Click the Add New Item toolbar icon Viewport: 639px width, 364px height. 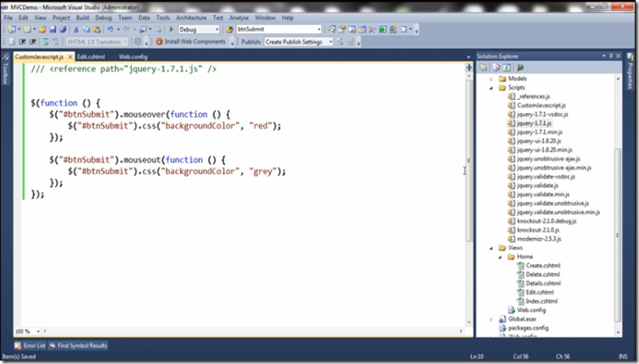pyautogui.click(x=27, y=30)
